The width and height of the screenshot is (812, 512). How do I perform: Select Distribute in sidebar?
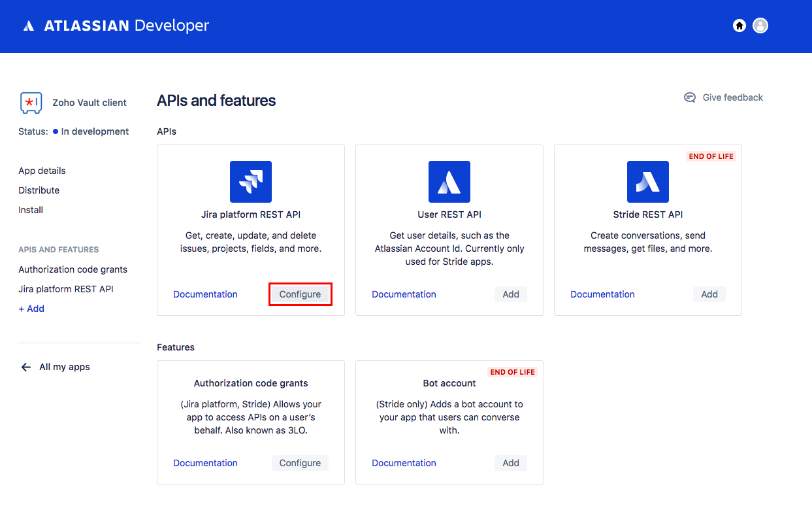39,190
